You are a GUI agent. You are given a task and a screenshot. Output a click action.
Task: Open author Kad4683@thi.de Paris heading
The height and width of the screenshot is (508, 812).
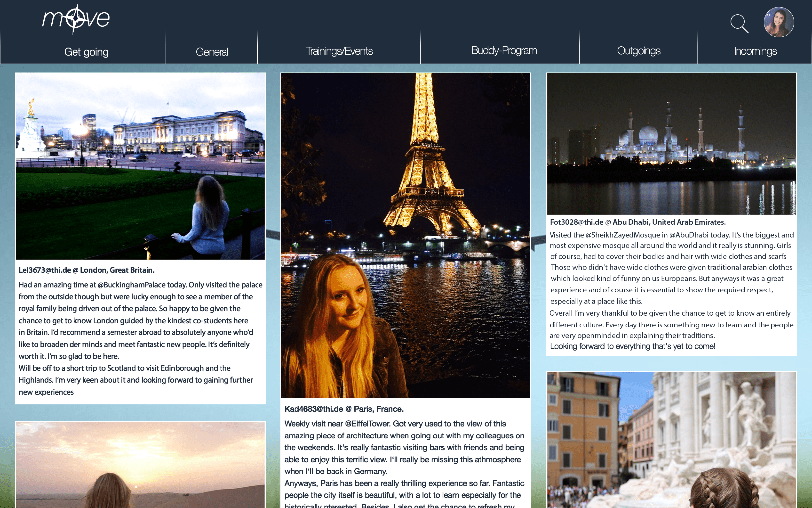(344, 409)
